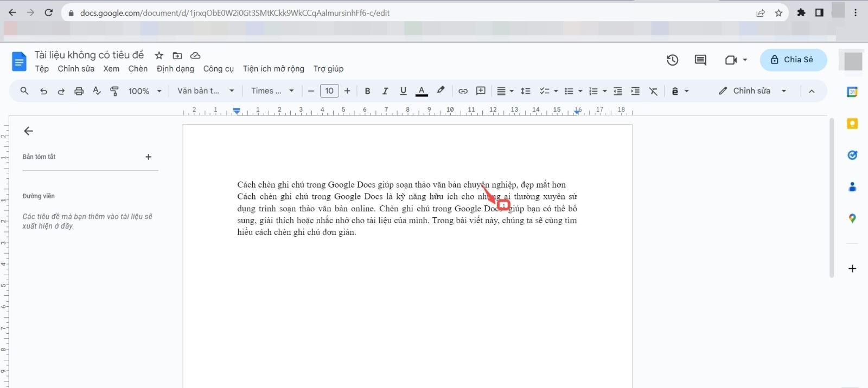Toggle bold formatting
This screenshot has width=868, height=388.
pyautogui.click(x=367, y=91)
